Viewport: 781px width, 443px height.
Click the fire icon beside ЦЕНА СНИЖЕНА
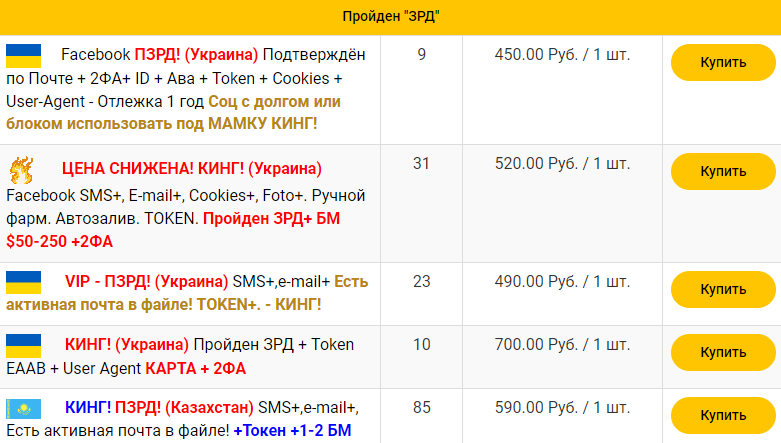coord(22,170)
